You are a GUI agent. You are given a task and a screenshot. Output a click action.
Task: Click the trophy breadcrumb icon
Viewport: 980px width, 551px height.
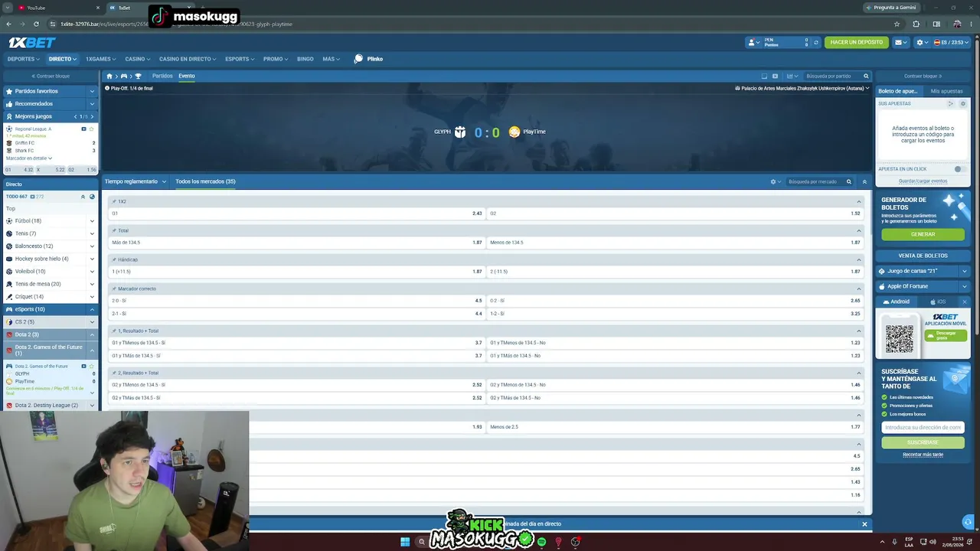[x=138, y=77]
